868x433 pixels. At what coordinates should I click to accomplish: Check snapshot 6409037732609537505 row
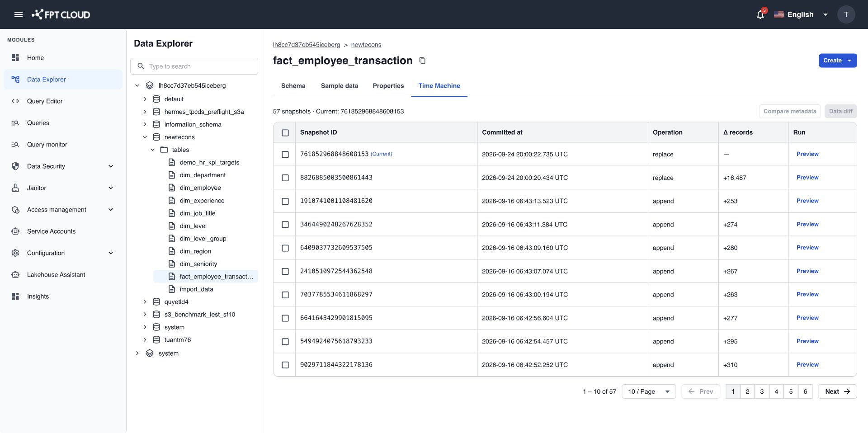285,248
